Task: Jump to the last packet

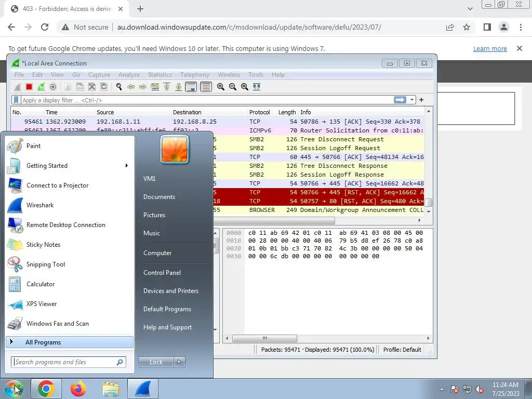Action: 179,87
